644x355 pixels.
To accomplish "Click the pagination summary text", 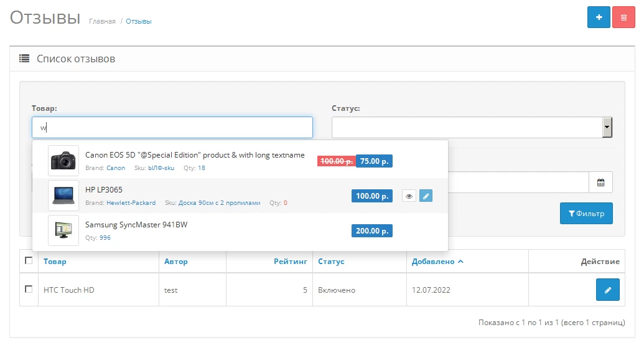I will (551, 323).
